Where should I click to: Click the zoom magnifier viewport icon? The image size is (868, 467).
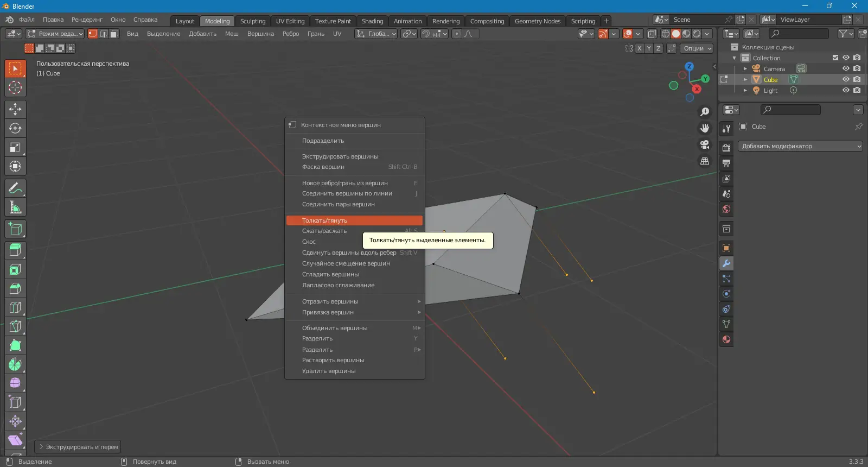705,112
